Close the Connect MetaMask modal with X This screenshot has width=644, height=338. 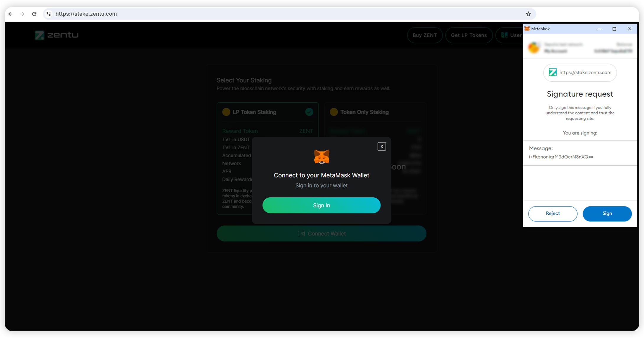pos(381,146)
